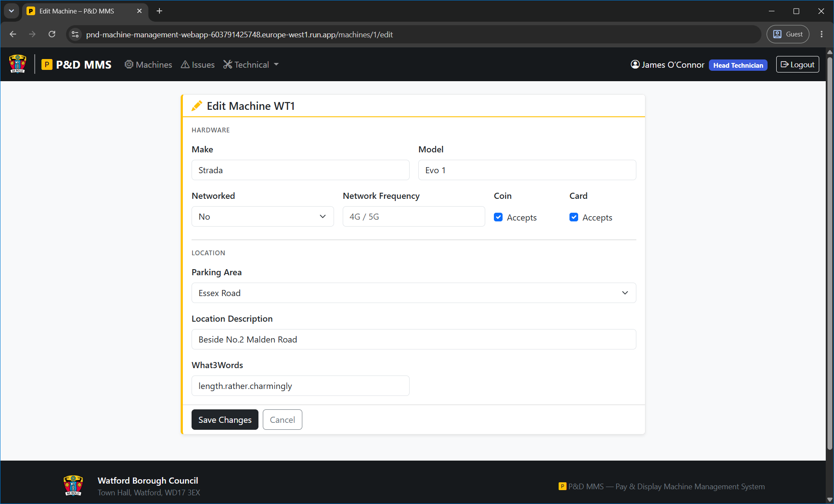Click the Machines chip icon
The height and width of the screenshot is (504, 834).
(x=129, y=64)
